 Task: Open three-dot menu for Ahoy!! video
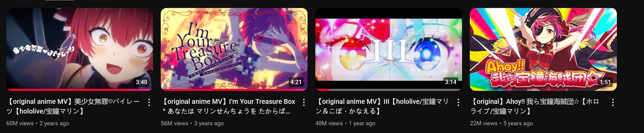[x=613, y=102]
